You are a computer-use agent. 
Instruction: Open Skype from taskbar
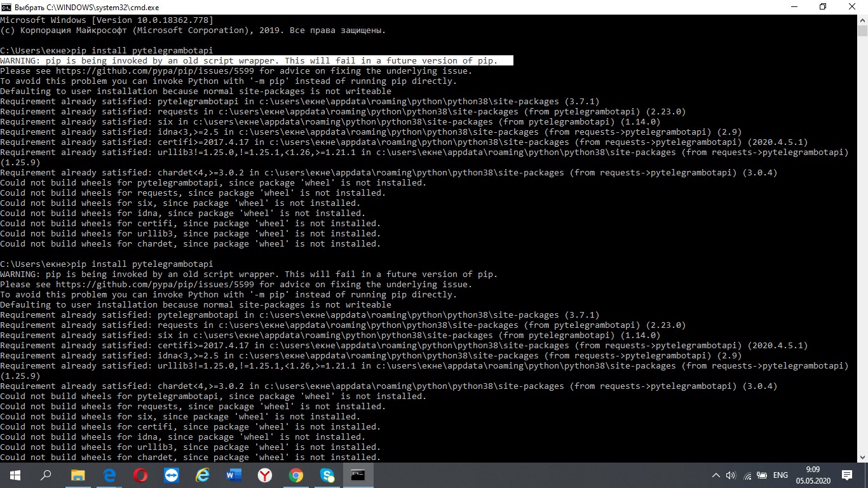(x=327, y=475)
